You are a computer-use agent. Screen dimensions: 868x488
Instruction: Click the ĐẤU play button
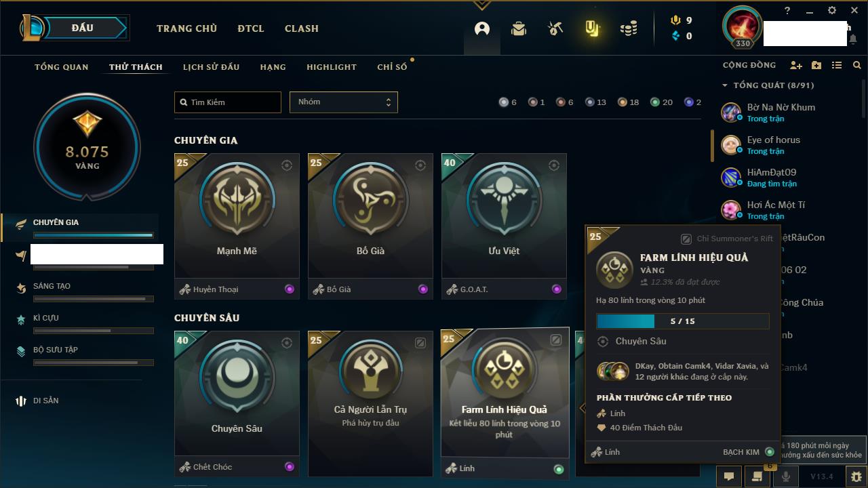click(x=83, y=28)
